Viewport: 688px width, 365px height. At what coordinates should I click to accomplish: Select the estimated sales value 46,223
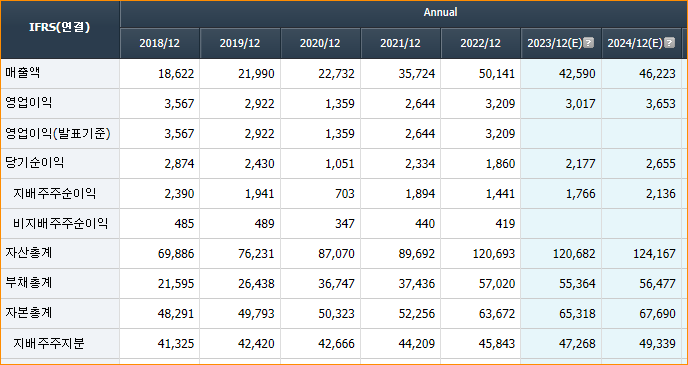pyautogui.click(x=658, y=74)
